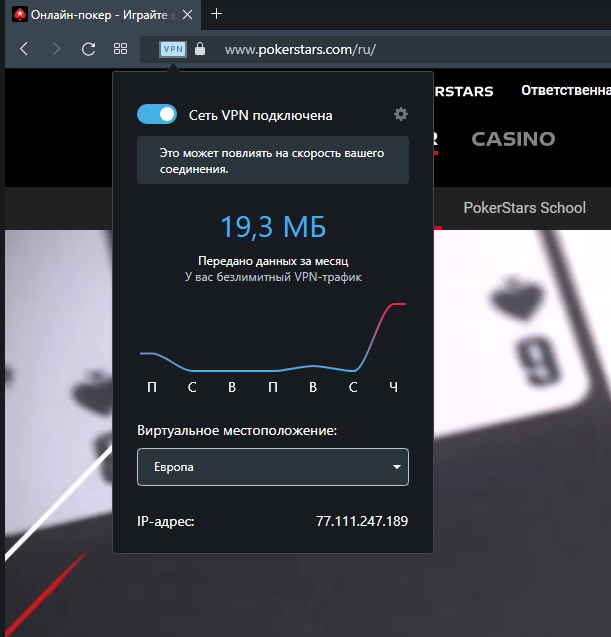Open the Speed Dial start page grid
This screenshot has height=637, width=611.
pyautogui.click(x=120, y=49)
